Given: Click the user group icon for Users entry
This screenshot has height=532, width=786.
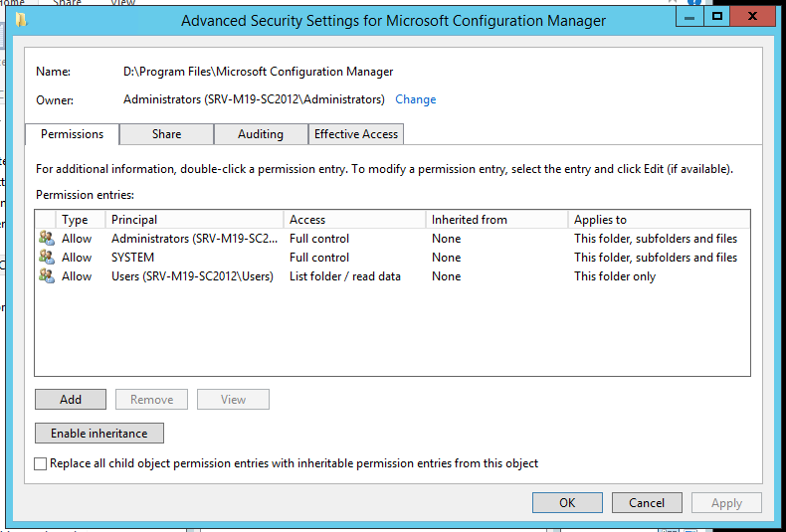Looking at the screenshot, I should tap(47, 276).
